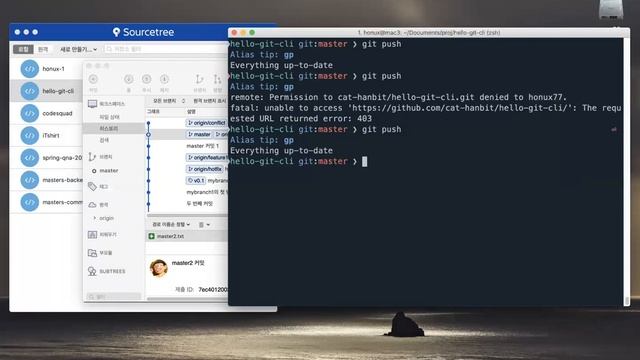
Task: Click the 'master2 커밋' commit message text
Action: click(188, 263)
